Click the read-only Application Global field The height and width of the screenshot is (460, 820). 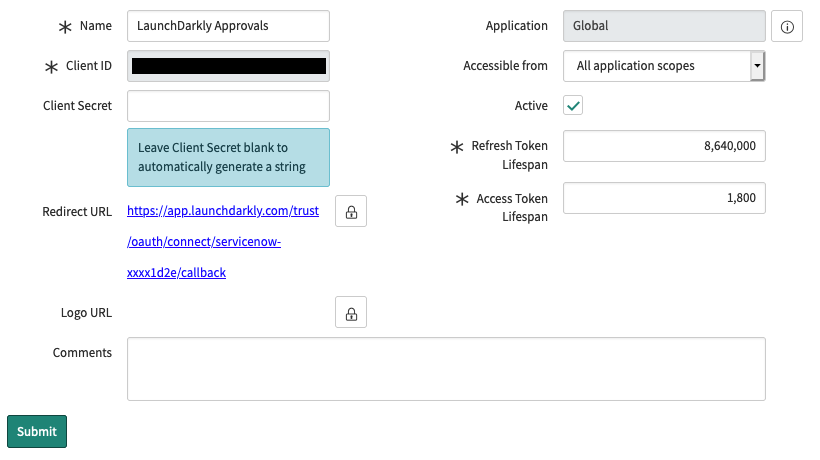coord(664,26)
